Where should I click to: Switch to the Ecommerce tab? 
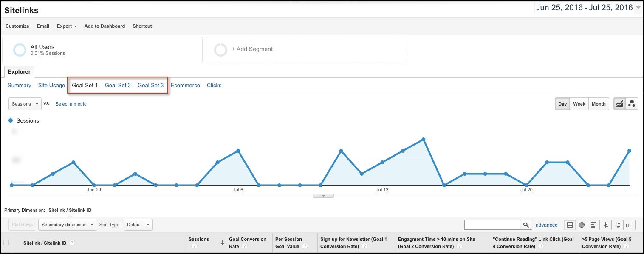click(x=185, y=85)
